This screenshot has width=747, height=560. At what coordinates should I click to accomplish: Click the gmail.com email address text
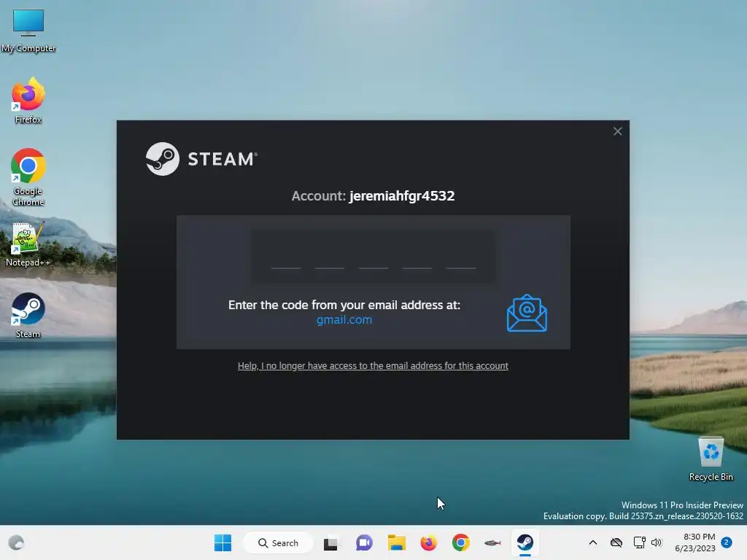coord(344,320)
